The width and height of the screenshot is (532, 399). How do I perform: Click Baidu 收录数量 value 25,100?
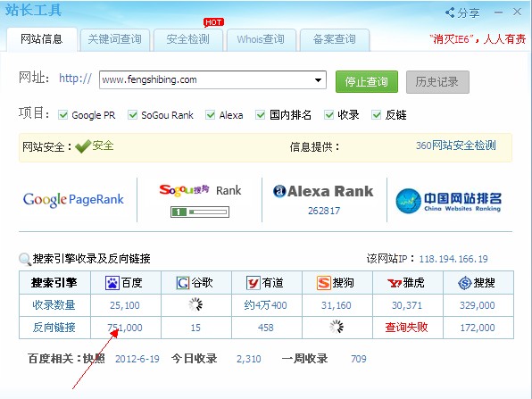click(125, 305)
